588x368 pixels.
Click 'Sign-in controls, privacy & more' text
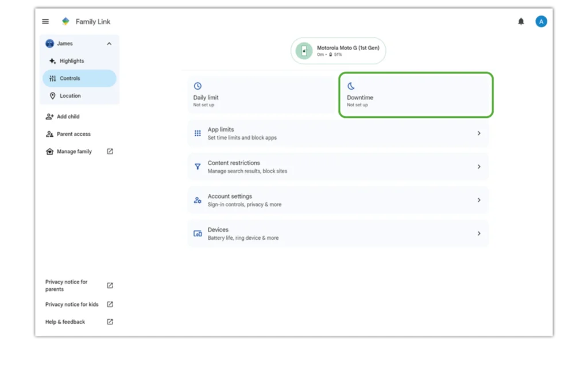tap(245, 205)
